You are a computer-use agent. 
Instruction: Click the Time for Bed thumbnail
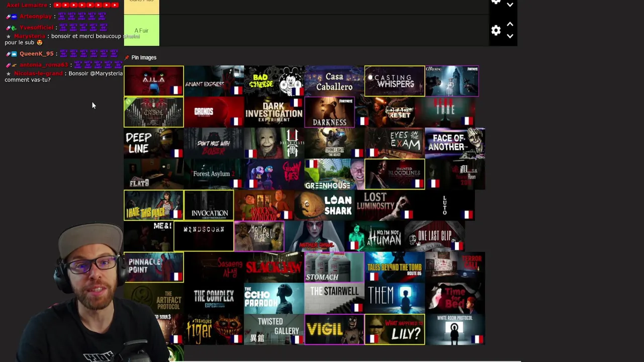(455, 299)
